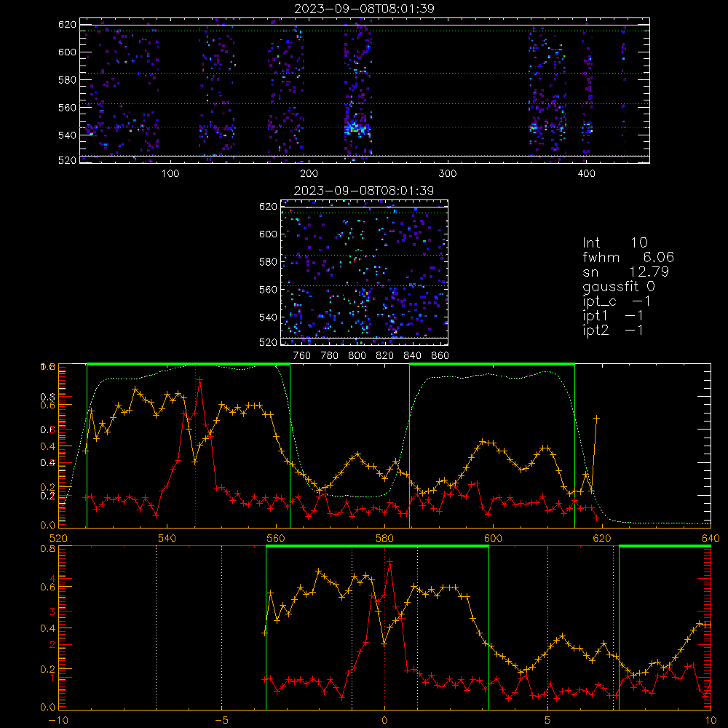Click the red curve peak in upper profile plot
Viewport: 728px width, 728px height.
pos(200,379)
